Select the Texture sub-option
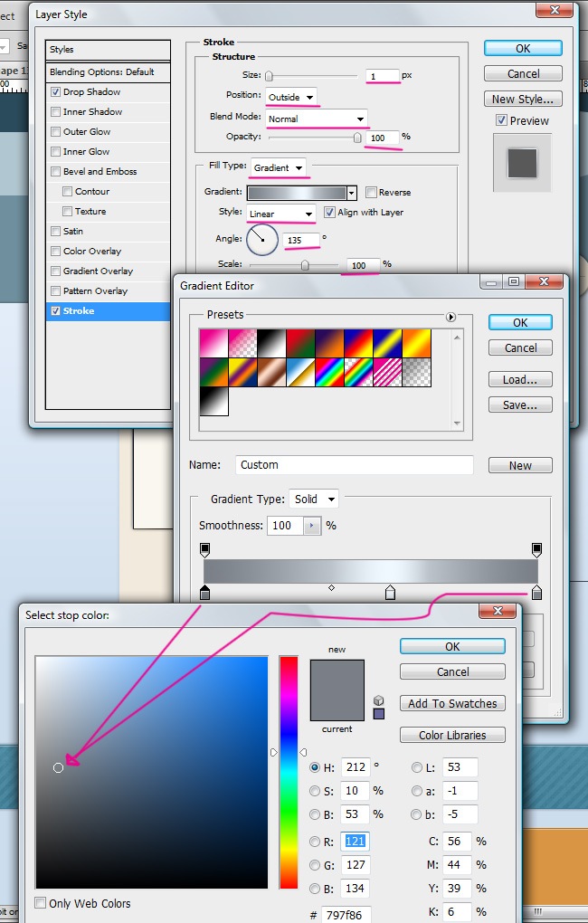 pyautogui.click(x=90, y=212)
